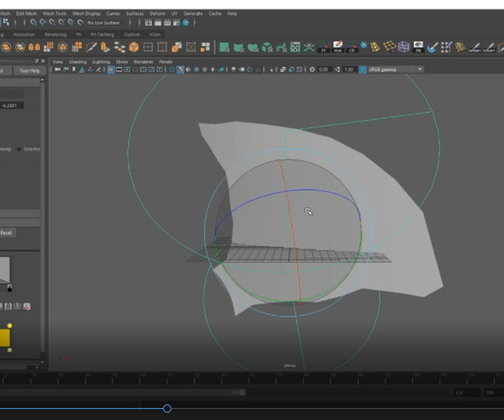Open the viewport Show menu

[x=122, y=61]
